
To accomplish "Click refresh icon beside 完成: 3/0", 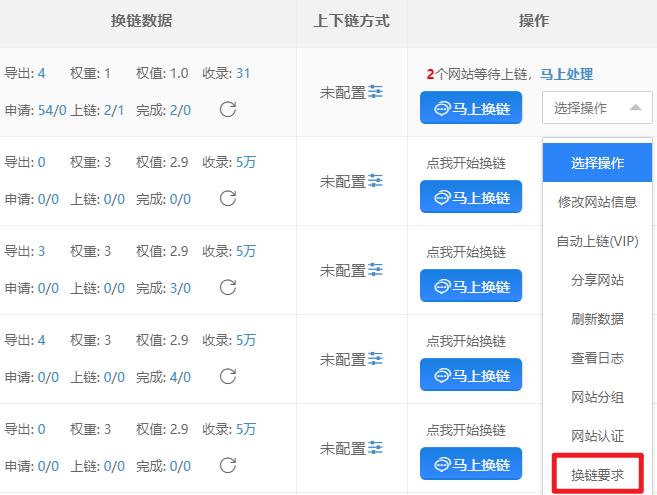I will 228,287.
